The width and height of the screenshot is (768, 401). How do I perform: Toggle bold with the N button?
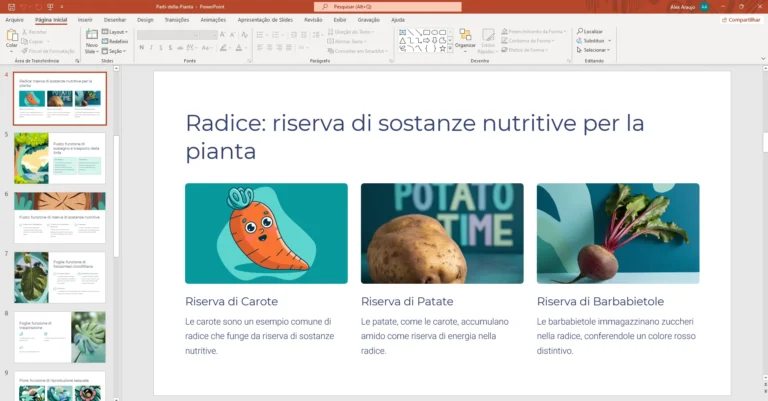(142, 47)
